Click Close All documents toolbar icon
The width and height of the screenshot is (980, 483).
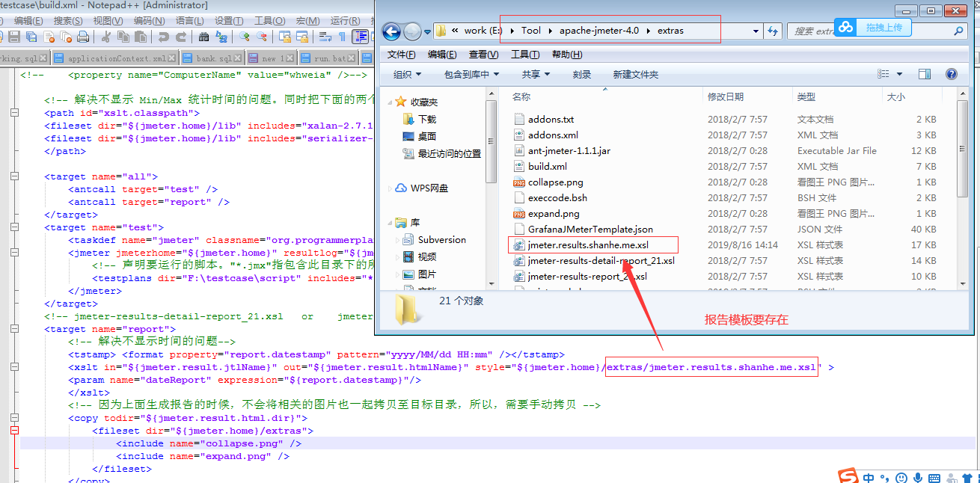(66, 37)
